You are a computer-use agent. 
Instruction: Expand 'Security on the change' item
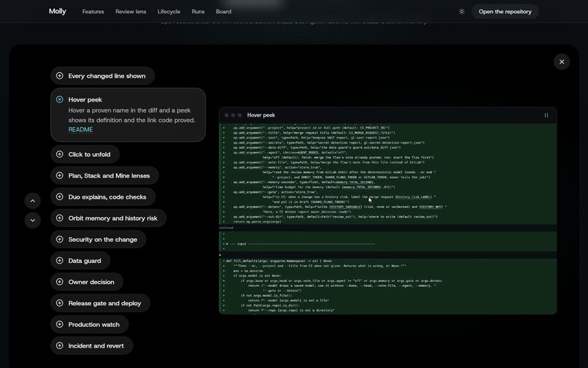[x=98, y=239]
